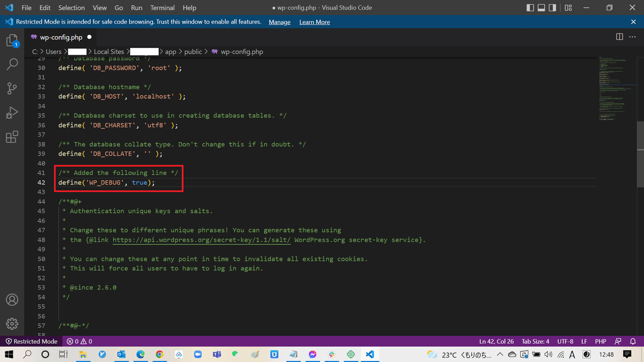Close the wp-config.php tab via dot
Image resolution: width=644 pixels, height=362 pixels.
[89, 37]
